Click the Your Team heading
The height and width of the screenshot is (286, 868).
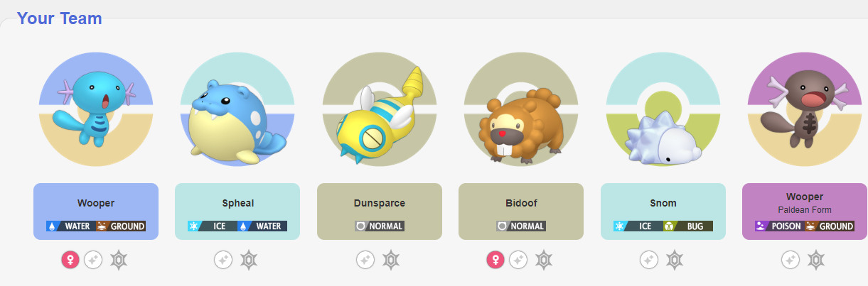pos(60,18)
